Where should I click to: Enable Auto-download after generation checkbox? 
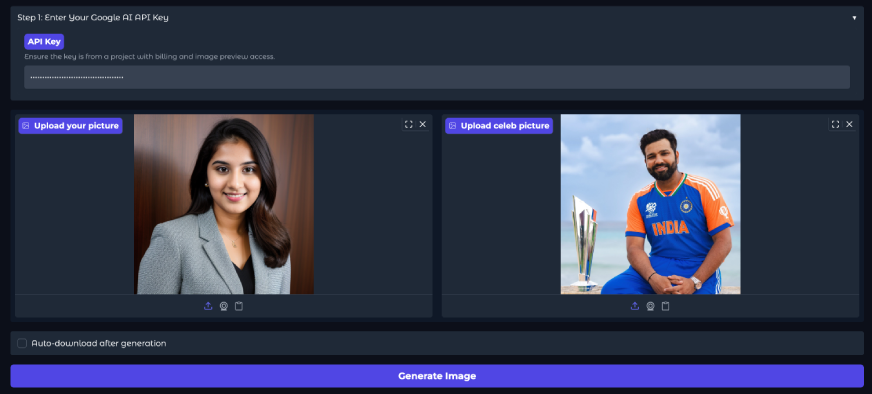22,343
